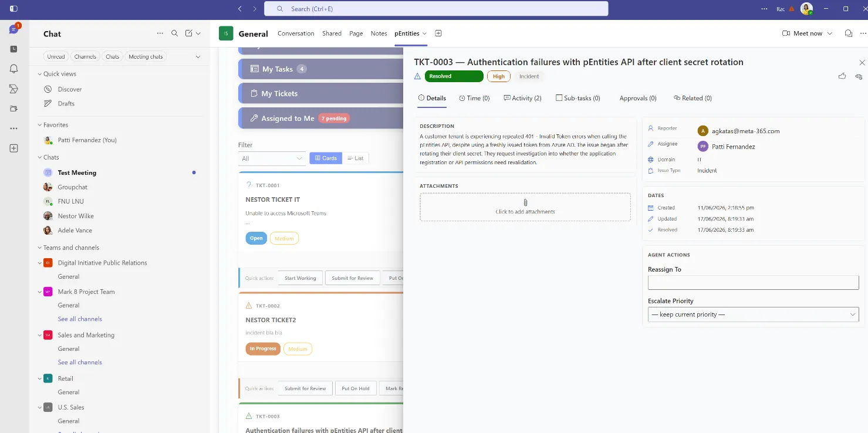
Task: Collapse the Teams and channels section
Action: click(x=40, y=248)
